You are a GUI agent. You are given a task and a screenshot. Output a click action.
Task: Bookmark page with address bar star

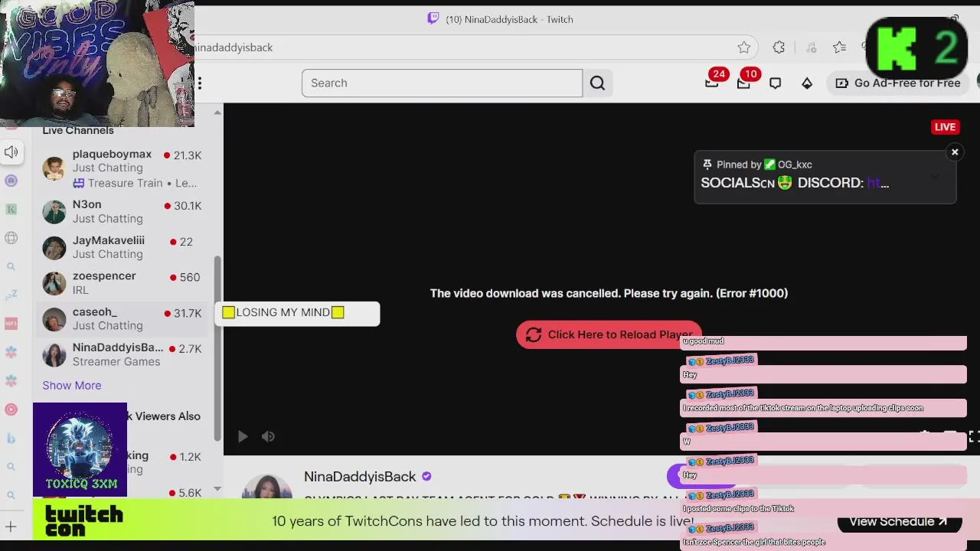(744, 47)
